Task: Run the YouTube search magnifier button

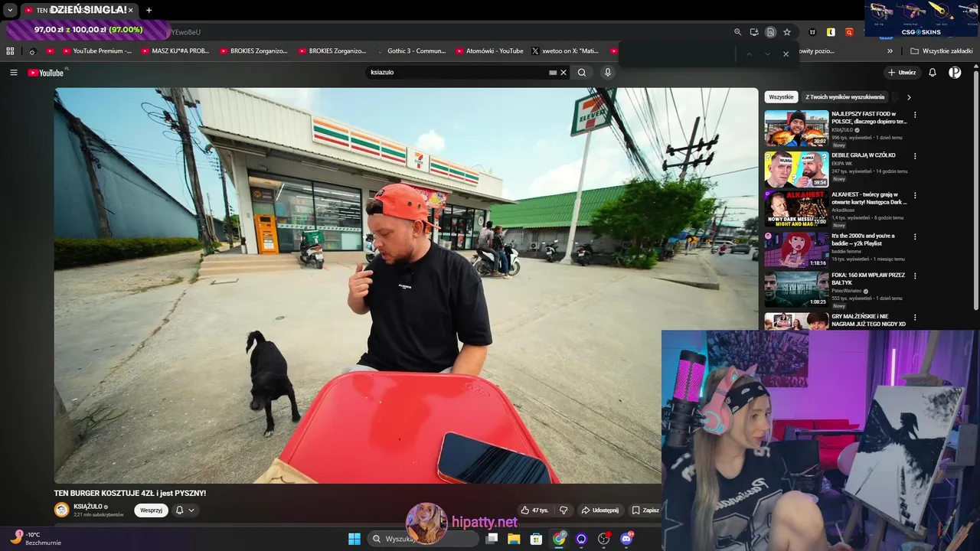Action: pyautogui.click(x=582, y=73)
